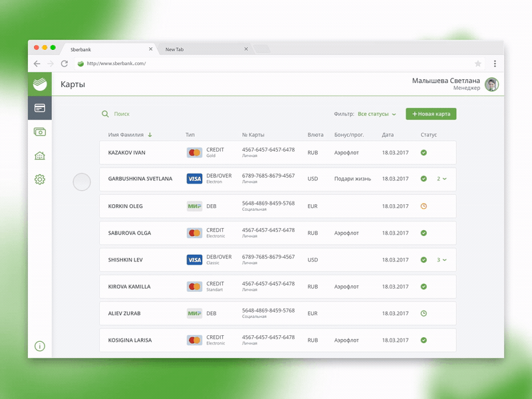
Task: Click the Влюта column header
Action: click(x=315, y=135)
